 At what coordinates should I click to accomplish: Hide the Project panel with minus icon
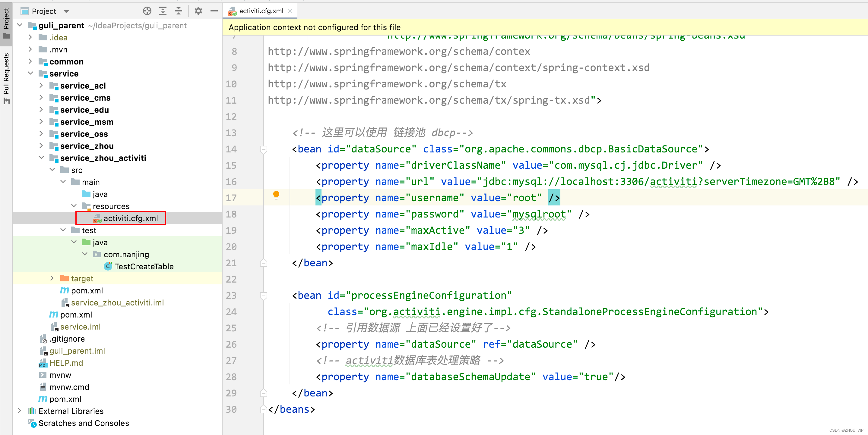click(214, 11)
